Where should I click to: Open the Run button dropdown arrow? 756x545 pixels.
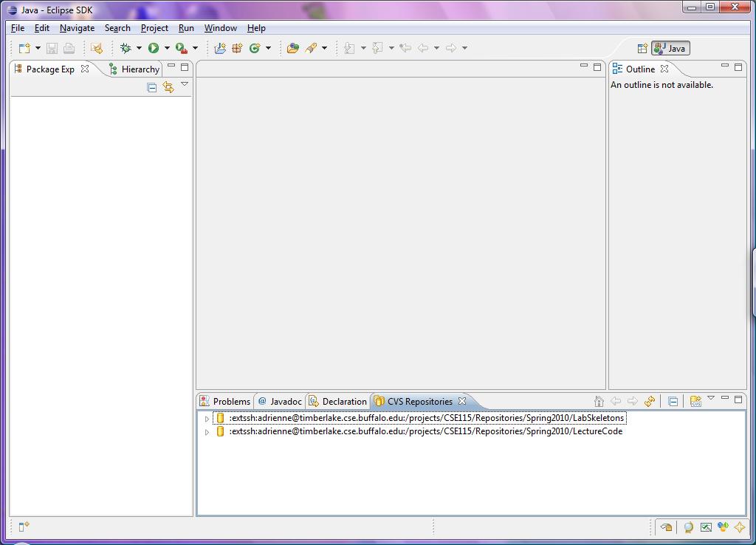(x=167, y=48)
